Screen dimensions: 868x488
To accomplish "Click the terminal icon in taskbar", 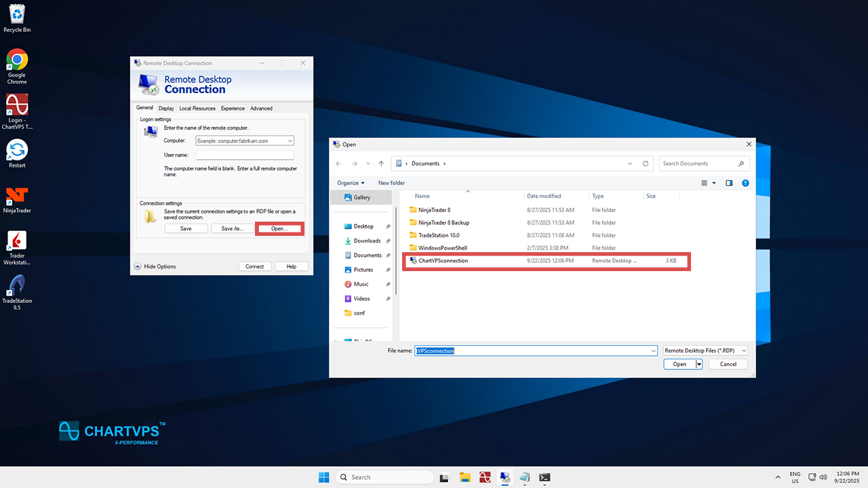I will (x=544, y=477).
